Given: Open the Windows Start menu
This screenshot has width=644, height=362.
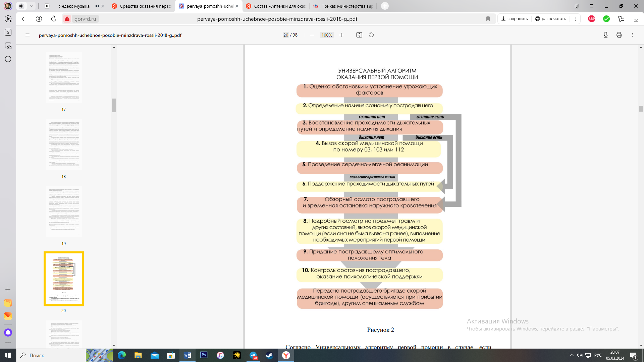Looking at the screenshot, I should tap(8, 355).
